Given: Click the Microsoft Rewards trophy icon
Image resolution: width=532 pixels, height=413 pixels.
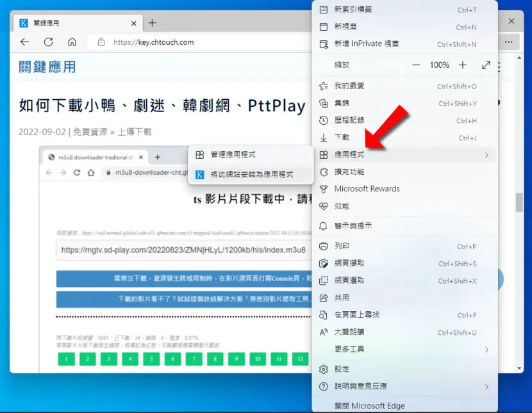Looking at the screenshot, I should pos(324,189).
